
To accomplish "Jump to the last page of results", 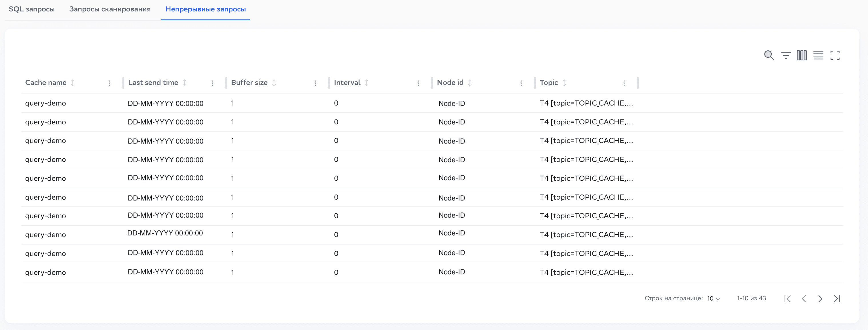I will tap(837, 299).
